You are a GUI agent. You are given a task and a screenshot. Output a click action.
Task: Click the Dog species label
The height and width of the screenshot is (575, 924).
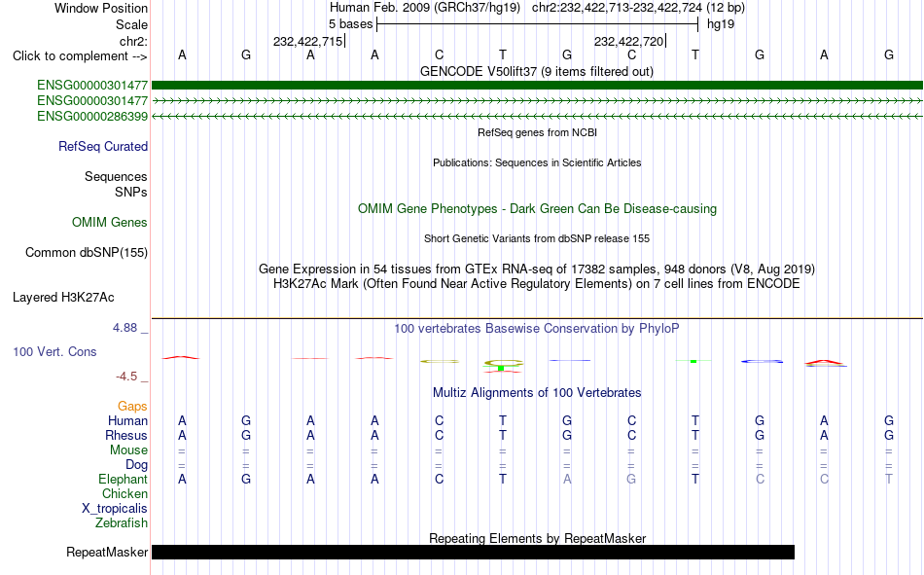tap(136, 465)
